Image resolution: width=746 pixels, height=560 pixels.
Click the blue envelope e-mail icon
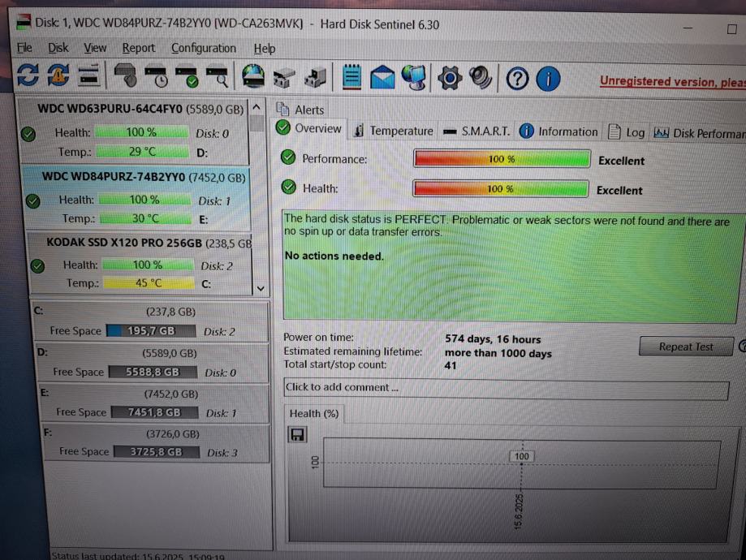[382, 78]
